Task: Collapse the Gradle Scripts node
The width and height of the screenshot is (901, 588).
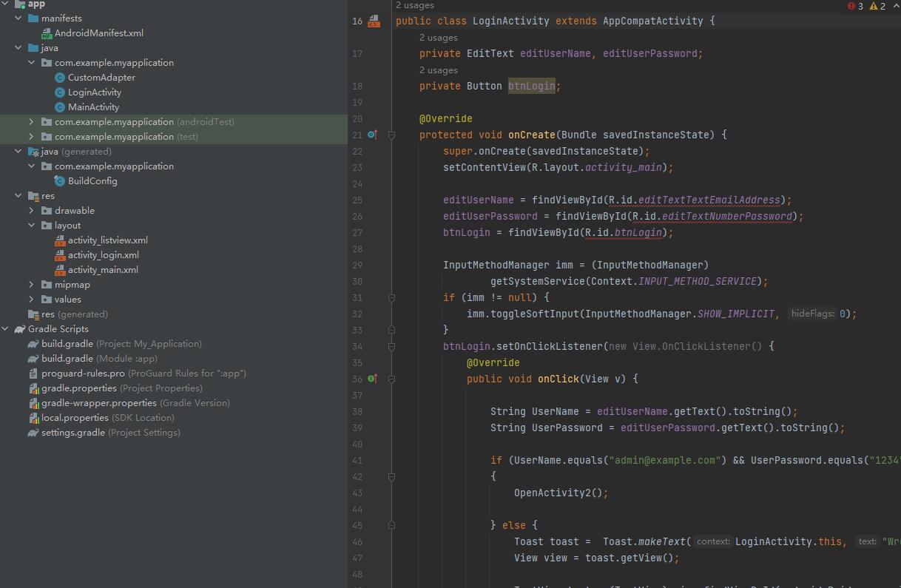Action: tap(6, 329)
